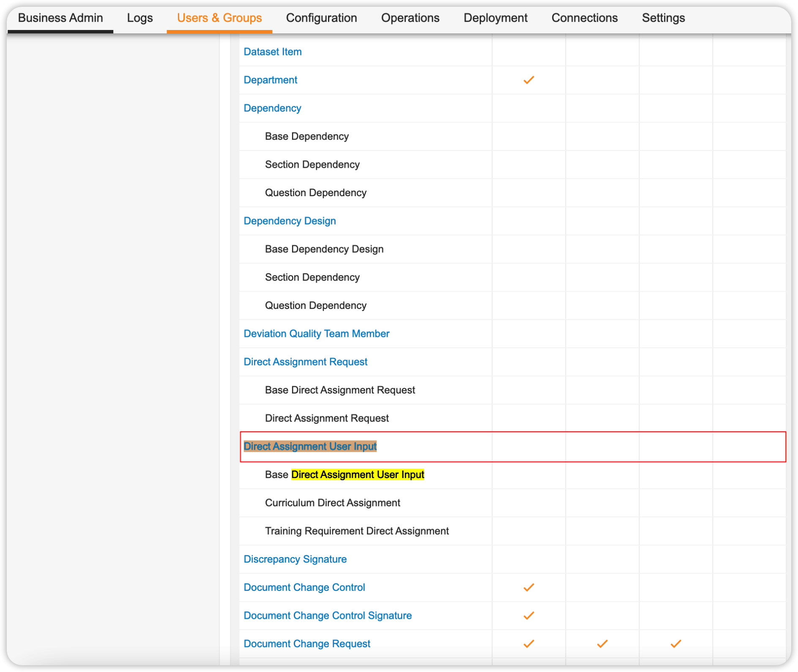Click the Dependency Design link
This screenshot has height=672, width=798.
pos(290,221)
